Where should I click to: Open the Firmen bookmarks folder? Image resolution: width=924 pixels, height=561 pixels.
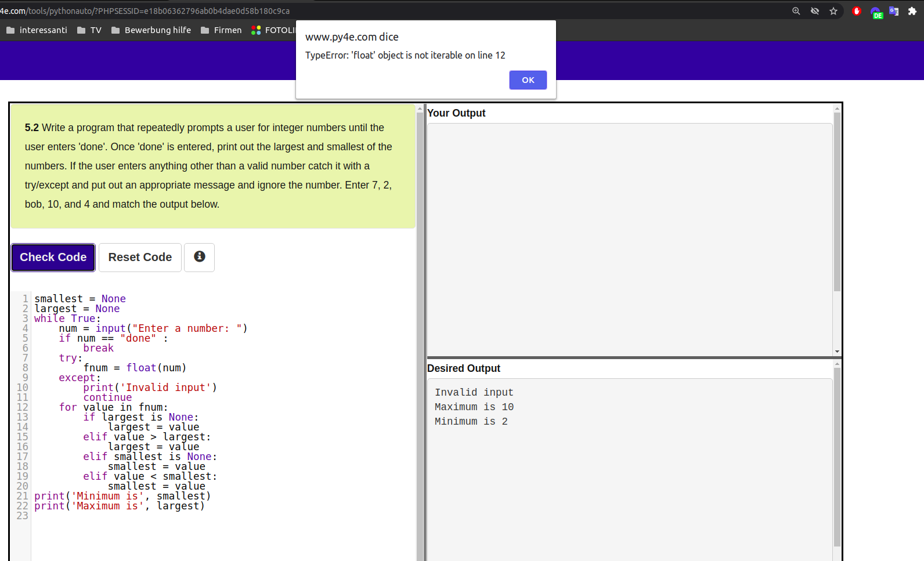221,30
